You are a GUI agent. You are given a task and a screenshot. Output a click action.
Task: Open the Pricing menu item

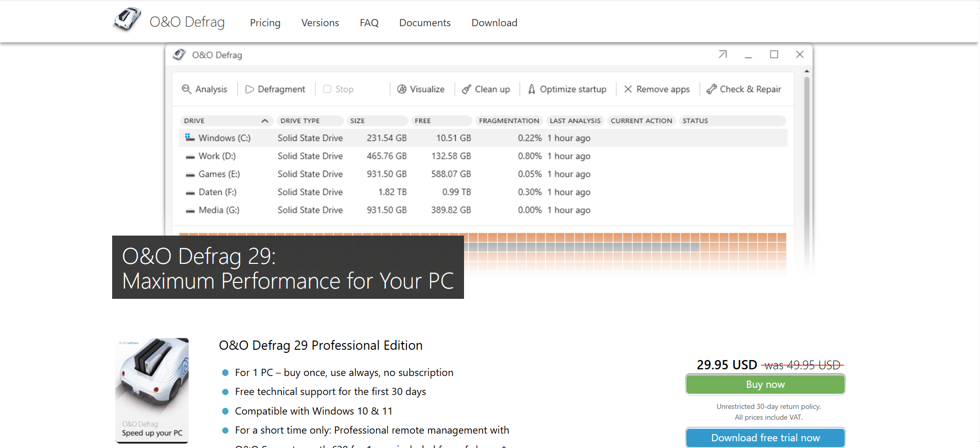pyautogui.click(x=265, y=23)
